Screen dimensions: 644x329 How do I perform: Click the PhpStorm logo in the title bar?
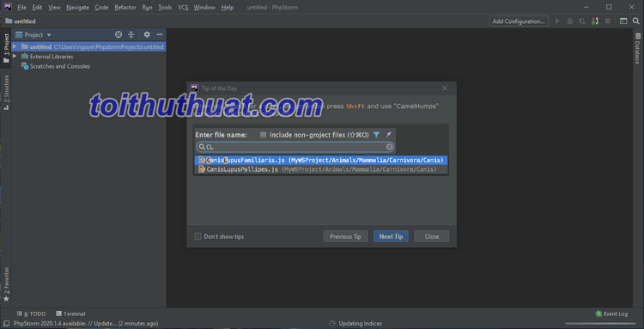point(8,7)
